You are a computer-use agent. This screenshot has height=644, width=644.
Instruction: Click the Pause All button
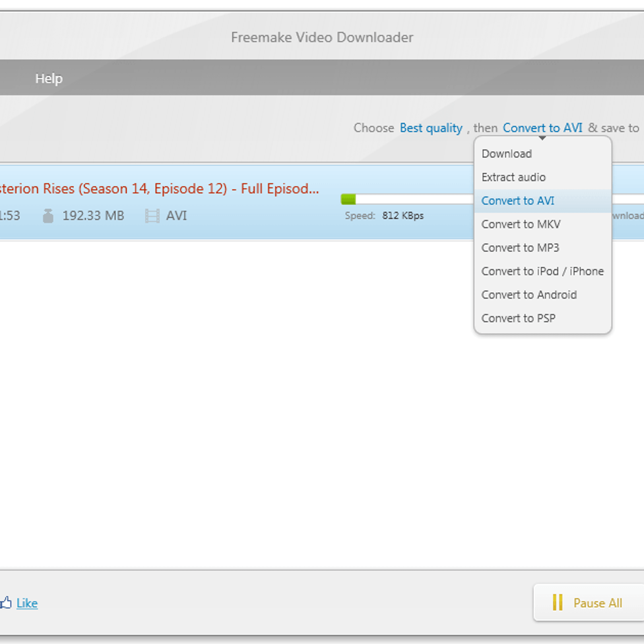pos(588,603)
